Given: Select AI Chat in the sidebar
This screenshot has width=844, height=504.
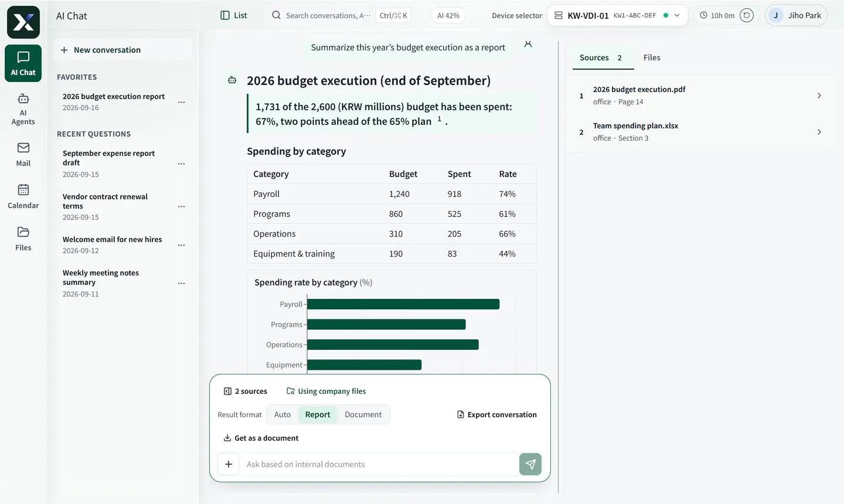Looking at the screenshot, I should tap(23, 63).
